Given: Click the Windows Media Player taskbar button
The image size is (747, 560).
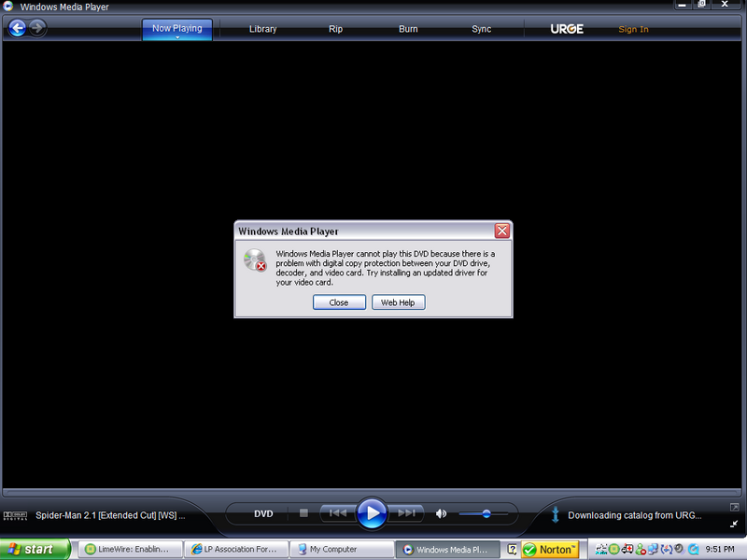Looking at the screenshot, I should [448, 549].
